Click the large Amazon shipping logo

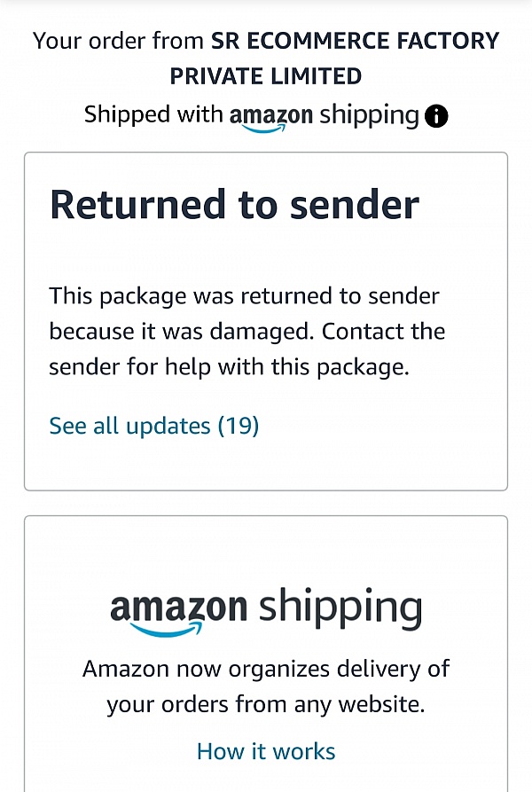pos(266,610)
